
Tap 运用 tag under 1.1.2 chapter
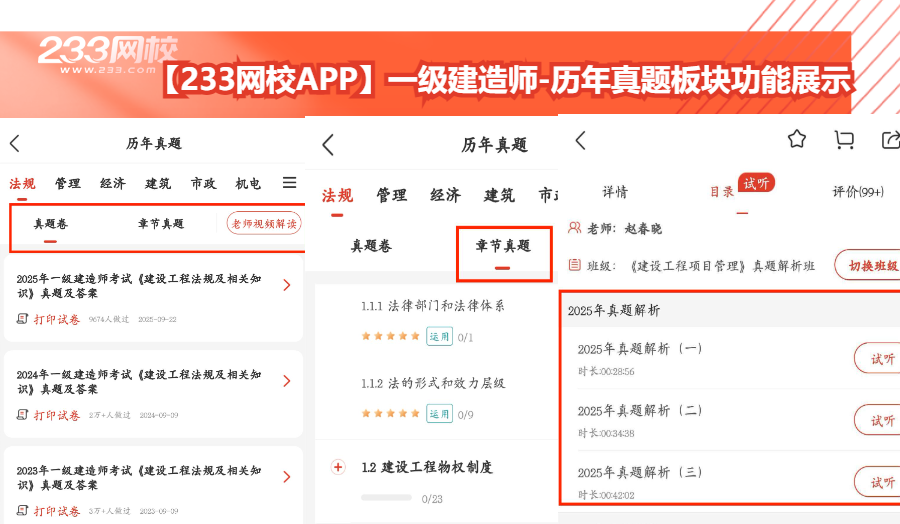point(439,413)
